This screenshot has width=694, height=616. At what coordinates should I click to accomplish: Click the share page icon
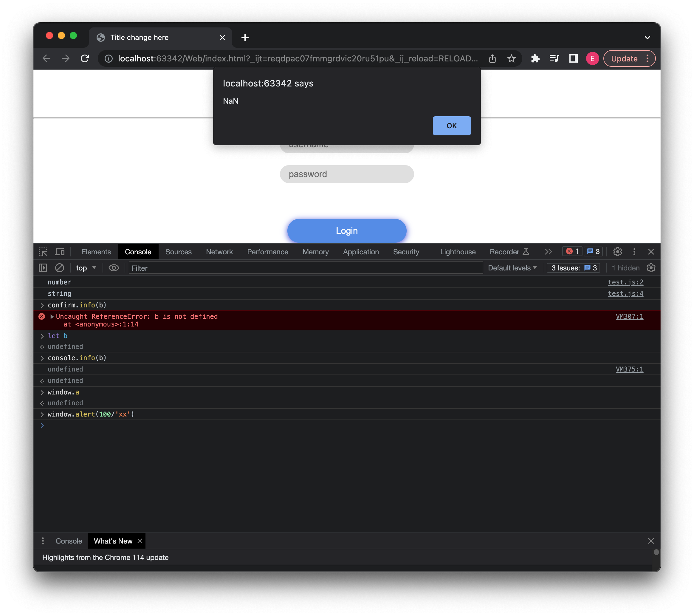[492, 58]
